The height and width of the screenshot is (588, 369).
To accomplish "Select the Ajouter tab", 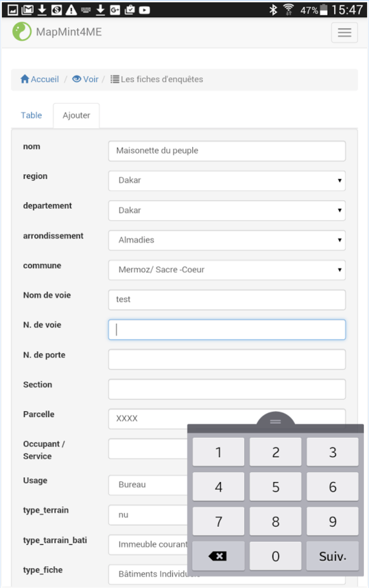I will tap(76, 115).
